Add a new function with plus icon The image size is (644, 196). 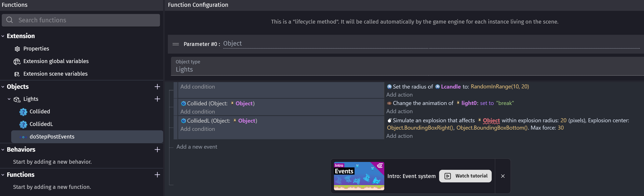tap(157, 175)
